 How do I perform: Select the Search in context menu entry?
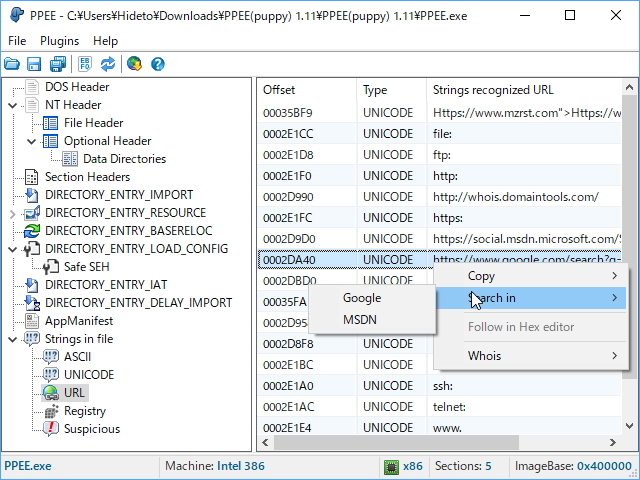click(531, 298)
